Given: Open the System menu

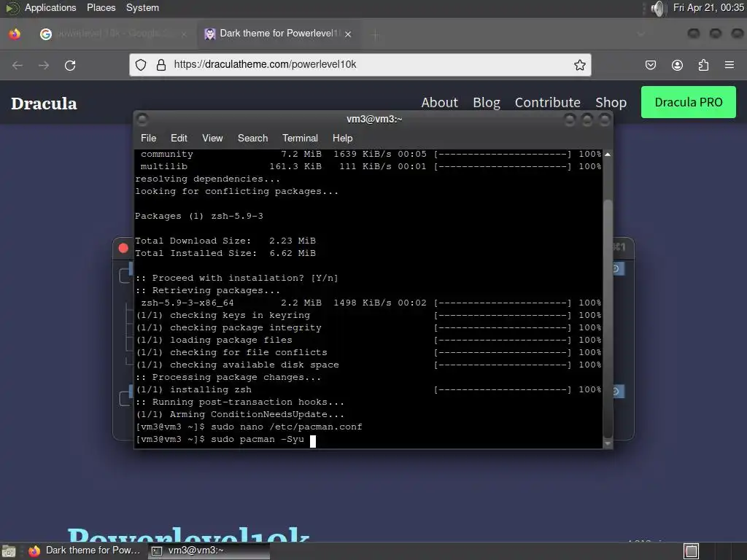Looking at the screenshot, I should (x=142, y=7).
